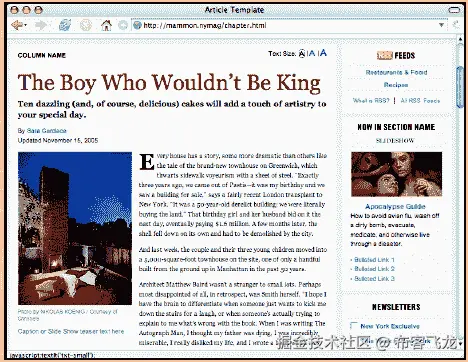
Task: Open the address bar URL dropdown arrow
Action: click(x=441, y=25)
